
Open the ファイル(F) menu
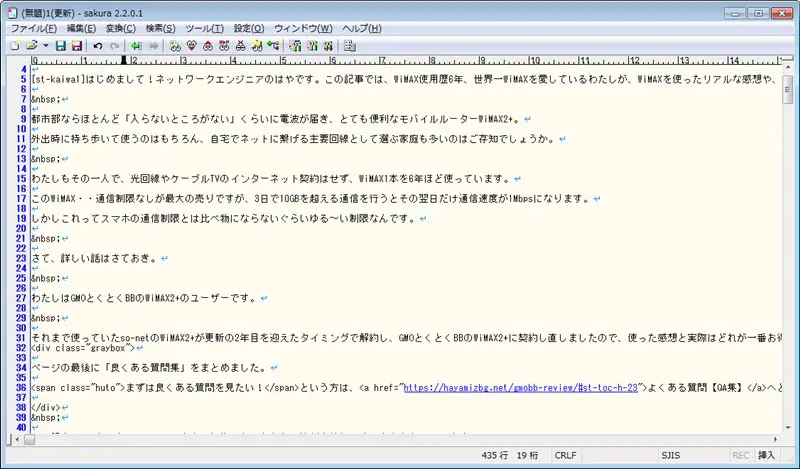point(33,28)
